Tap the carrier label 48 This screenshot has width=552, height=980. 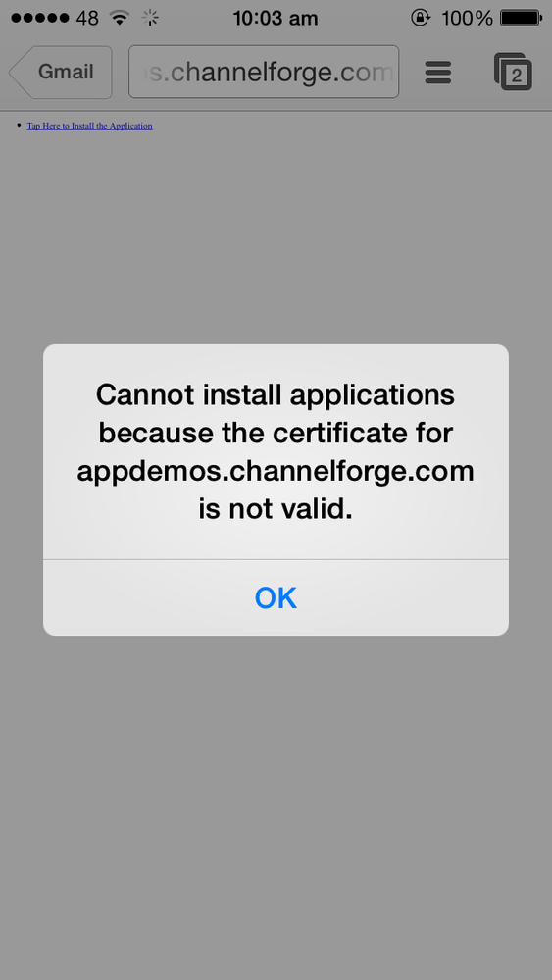click(87, 18)
